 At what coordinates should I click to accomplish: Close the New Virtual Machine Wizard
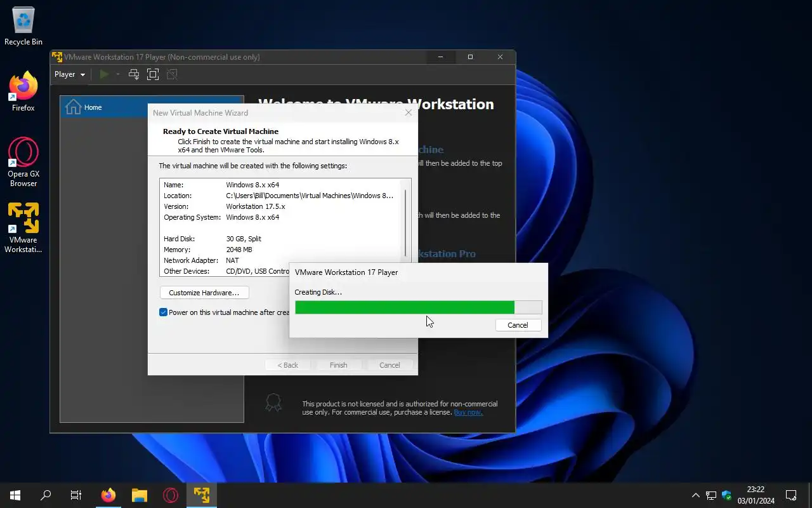click(408, 112)
